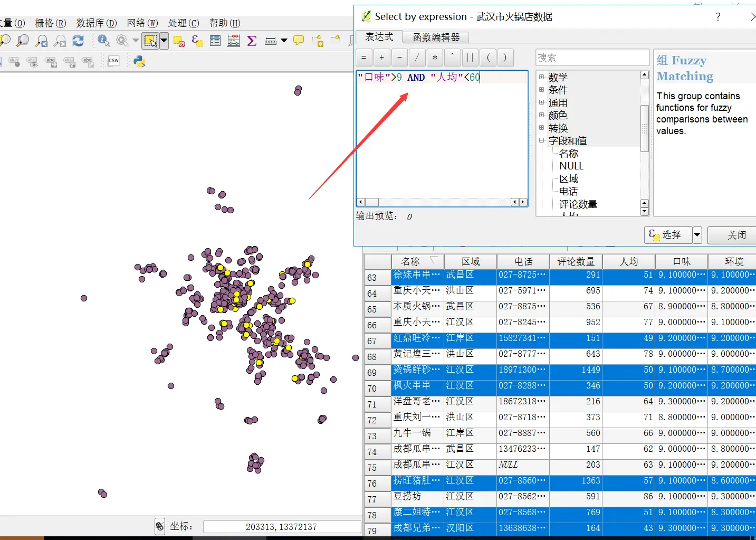Open the attribute table icon
Viewport: 756px width, 540px height.
215,41
